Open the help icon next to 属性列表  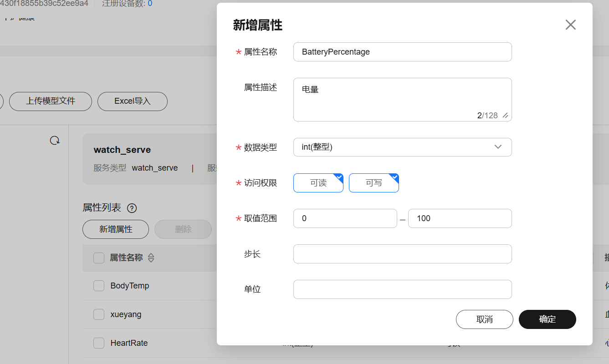point(132,208)
